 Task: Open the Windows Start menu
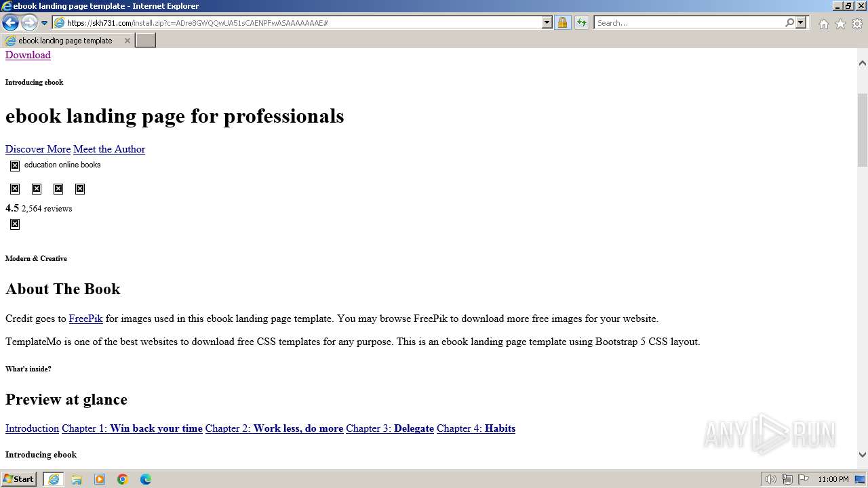(x=18, y=479)
